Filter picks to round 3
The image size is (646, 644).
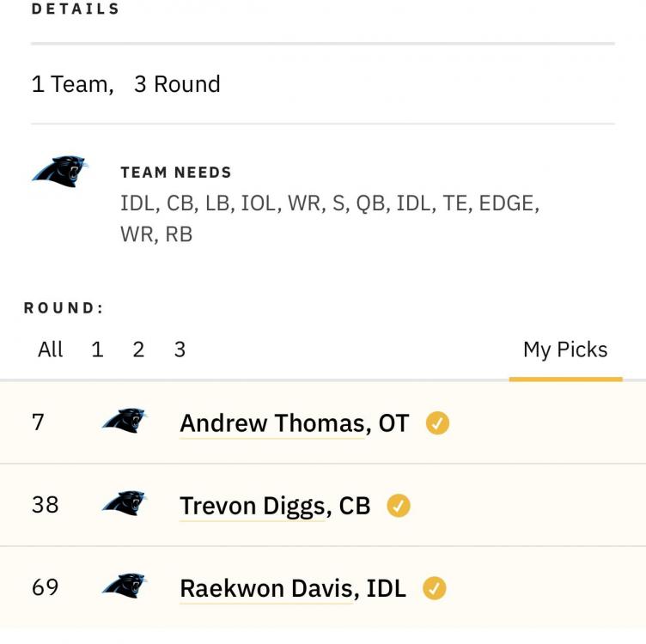pos(180,349)
